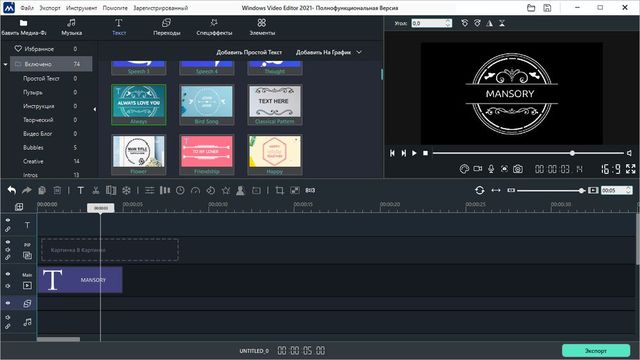Open color palette icon under the preview
The image size is (640, 360).
click(x=464, y=169)
